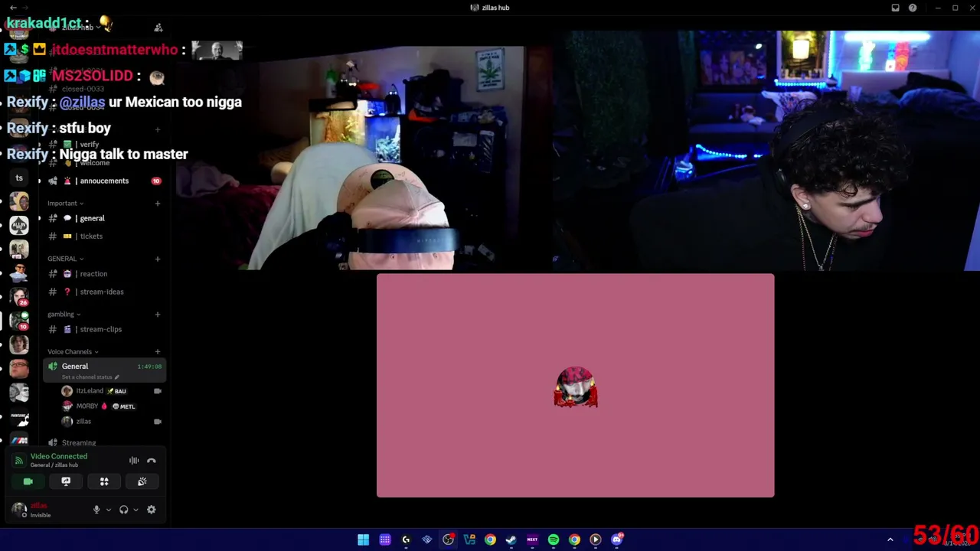Collapse the Important category

click(x=65, y=204)
